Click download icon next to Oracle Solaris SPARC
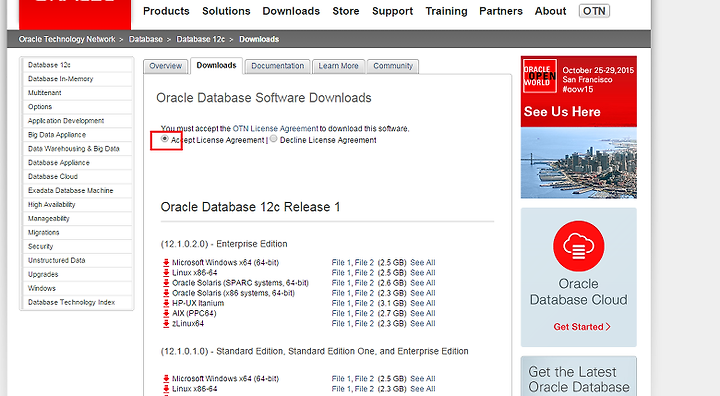The image size is (720, 396). point(166,283)
